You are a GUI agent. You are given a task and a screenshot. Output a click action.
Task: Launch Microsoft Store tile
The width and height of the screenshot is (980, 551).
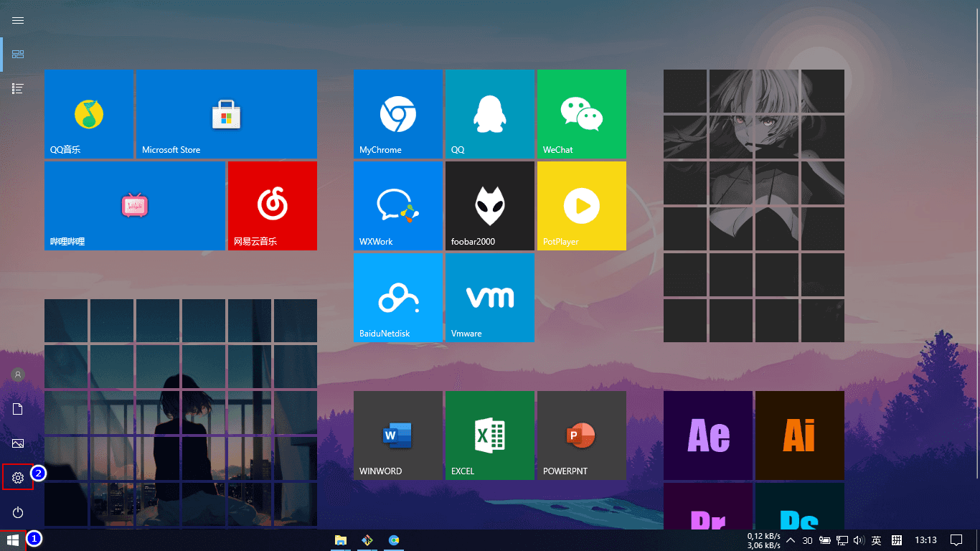click(226, 114)
